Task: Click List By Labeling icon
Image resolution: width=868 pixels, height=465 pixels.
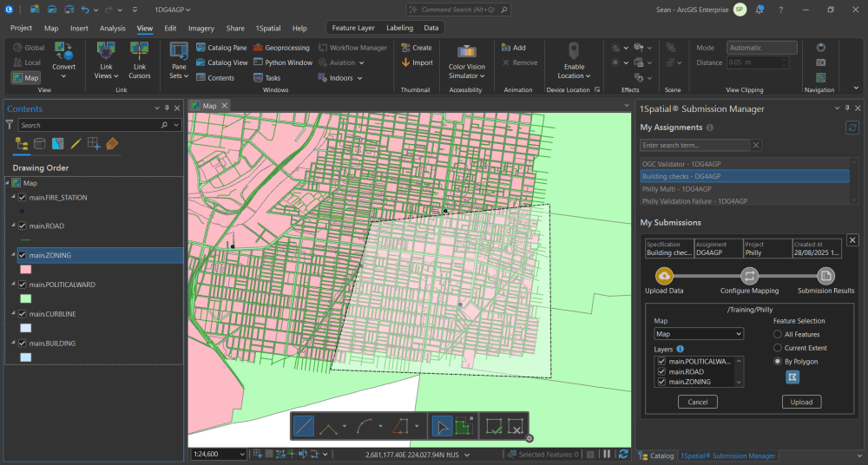Action: [112, 144]
